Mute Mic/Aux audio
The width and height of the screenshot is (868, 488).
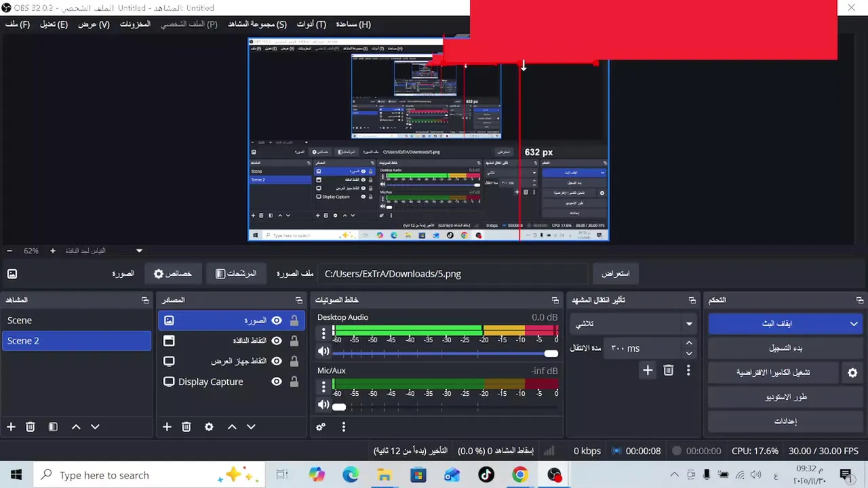[x=323, y=405]
